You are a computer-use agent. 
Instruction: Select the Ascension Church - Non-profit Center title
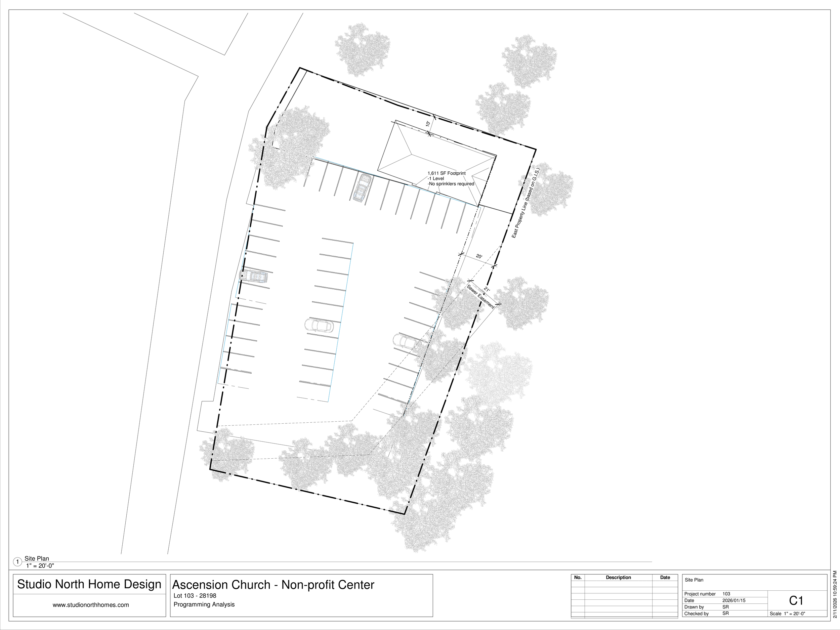point(273,585)
